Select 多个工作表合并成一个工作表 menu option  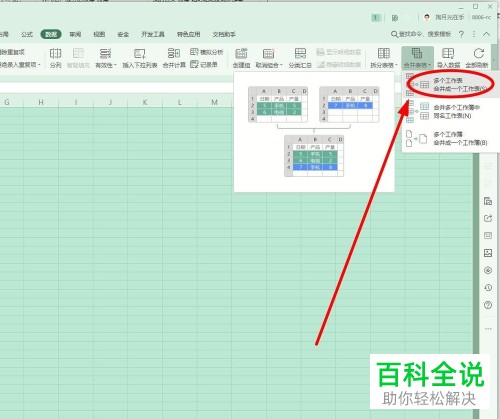pos(450,85)
